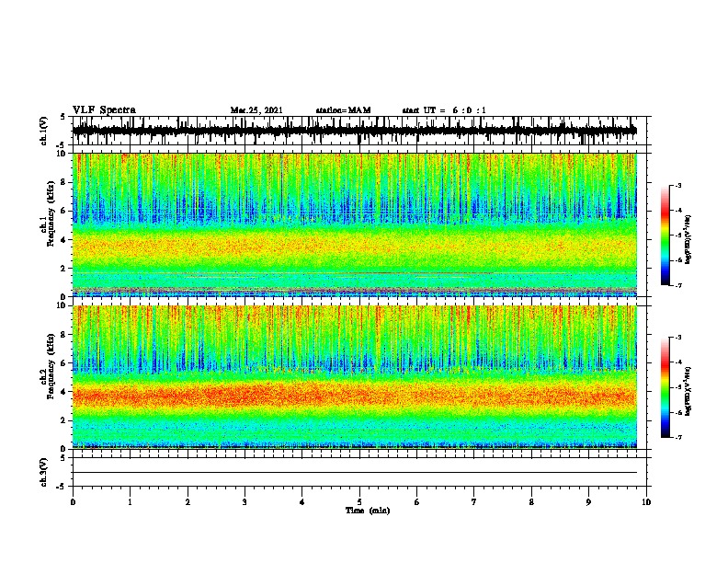Click the ch.3(V) axis label
This screenshot has height=563, width=728.
click(43, 472)
